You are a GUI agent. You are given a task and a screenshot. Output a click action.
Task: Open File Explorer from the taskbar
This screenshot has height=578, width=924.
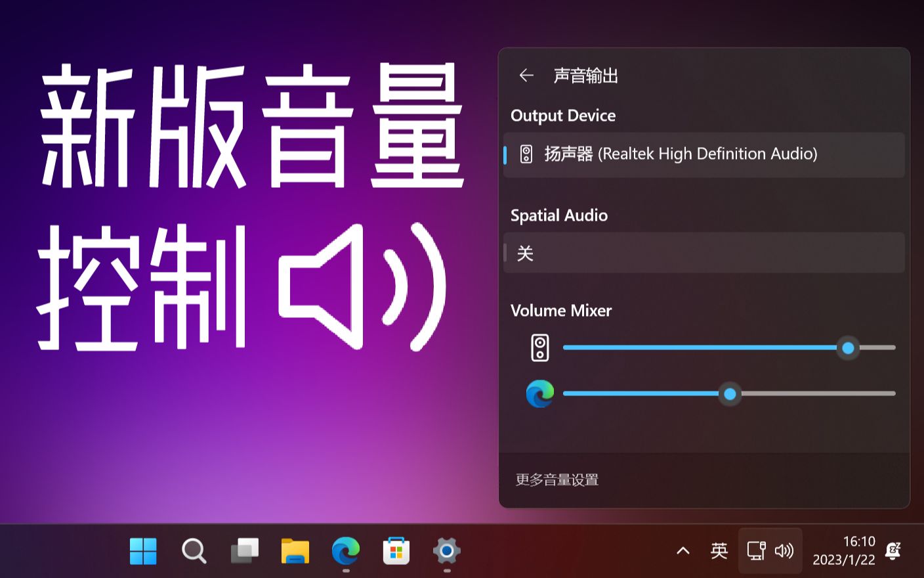pyautogui.click(x=295, y=551)
